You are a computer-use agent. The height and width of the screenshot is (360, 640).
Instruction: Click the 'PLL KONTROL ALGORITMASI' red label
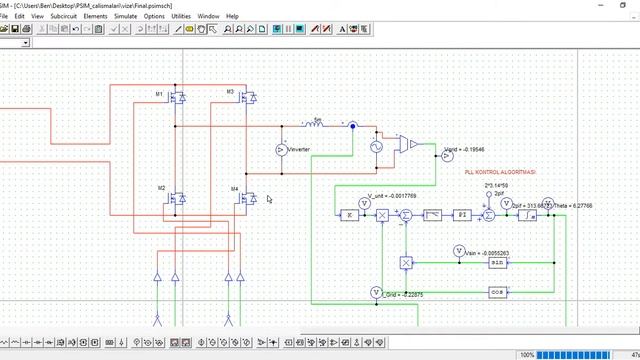[x=500, y=172]
